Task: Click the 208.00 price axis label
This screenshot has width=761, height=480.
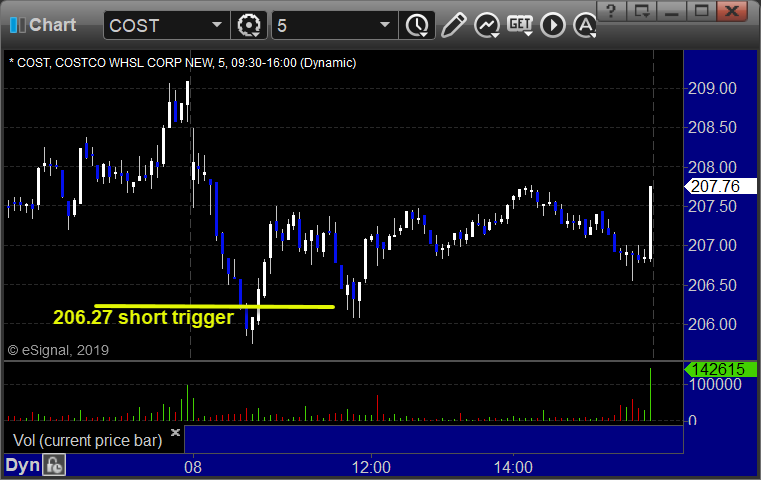Action: [x=712, y=167]
